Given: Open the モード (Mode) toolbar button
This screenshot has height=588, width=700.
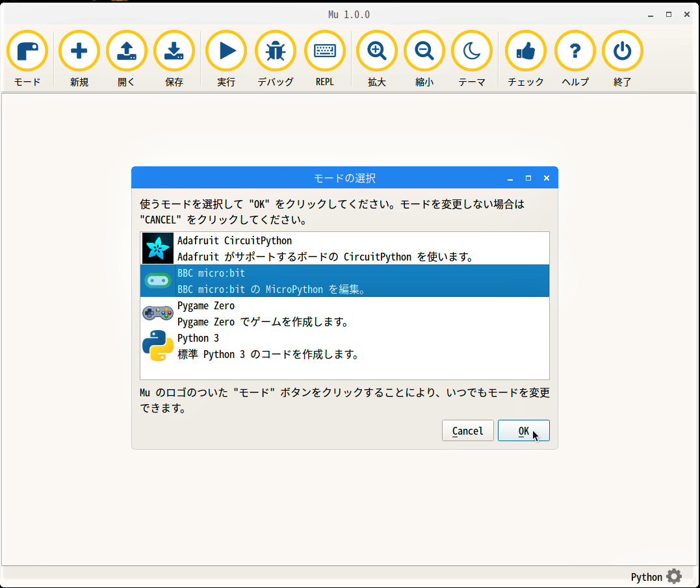Looking at the screenshot, I should coord(27,59).
